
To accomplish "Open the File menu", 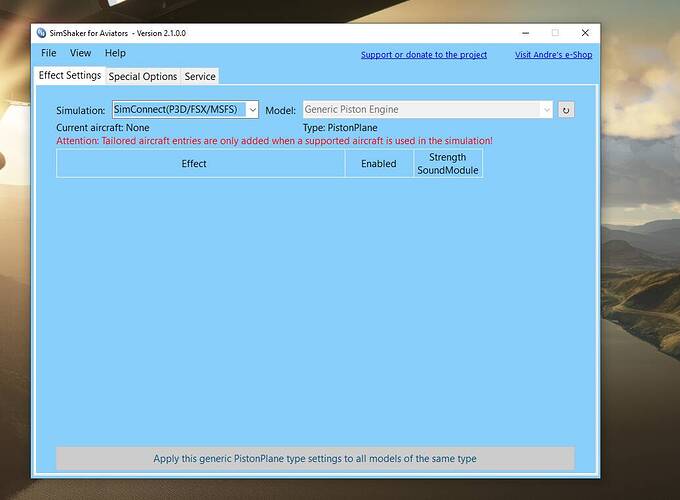I will pos(49,53).
